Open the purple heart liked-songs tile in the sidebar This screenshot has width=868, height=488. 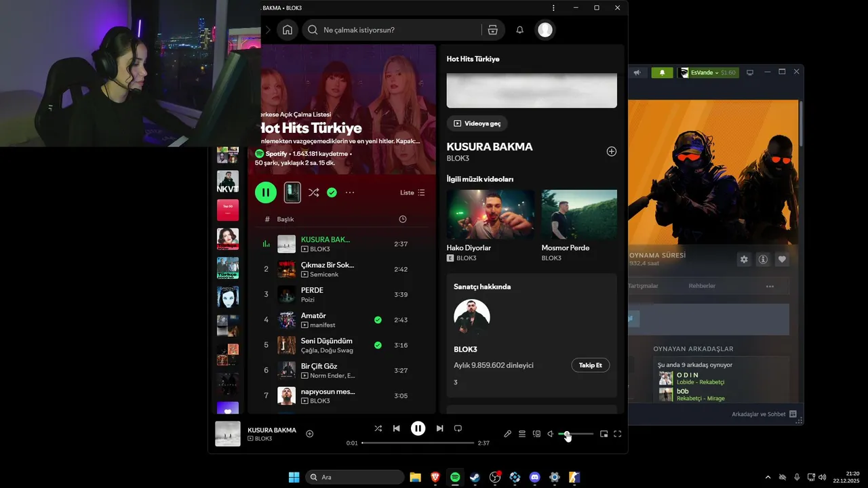tap(228, 409)
